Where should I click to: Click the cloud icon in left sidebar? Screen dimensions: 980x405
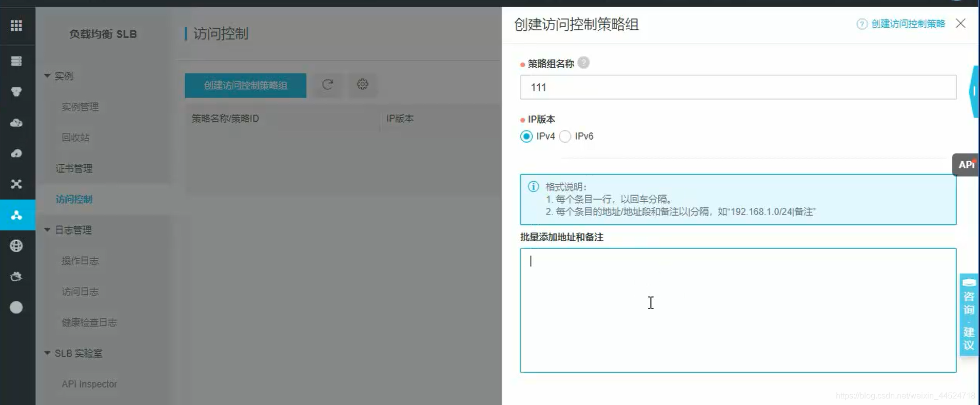pyautogui.click(x=16, y=123)
